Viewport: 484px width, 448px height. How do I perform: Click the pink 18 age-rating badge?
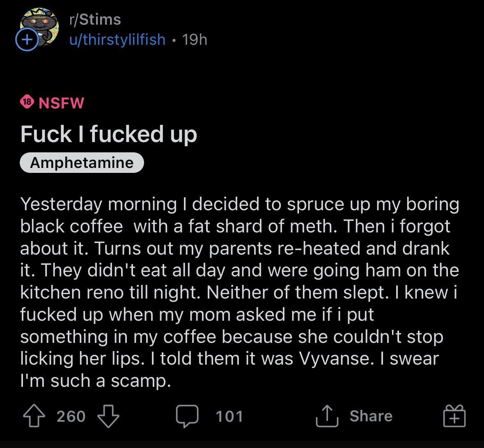(27, 102)
